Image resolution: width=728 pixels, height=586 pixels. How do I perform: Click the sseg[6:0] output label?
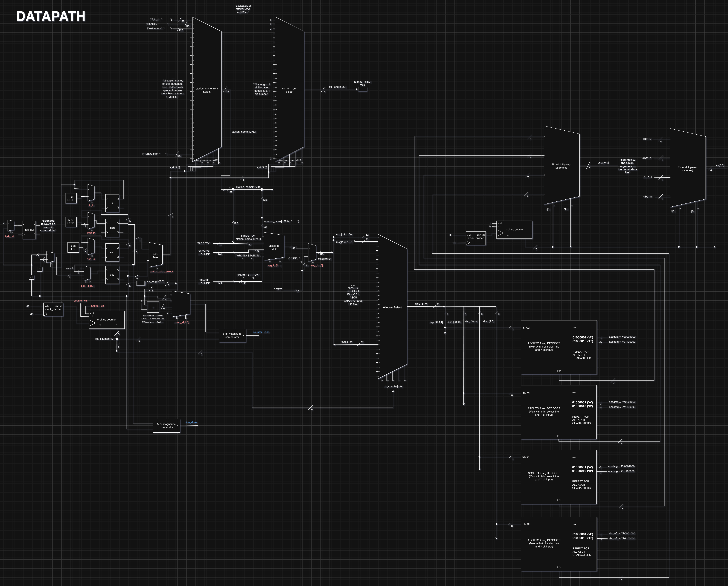coord(603,163)
